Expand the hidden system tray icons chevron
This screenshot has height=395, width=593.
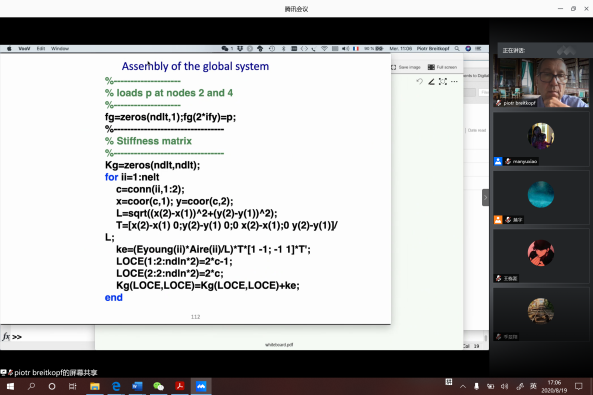coord(463,386)
